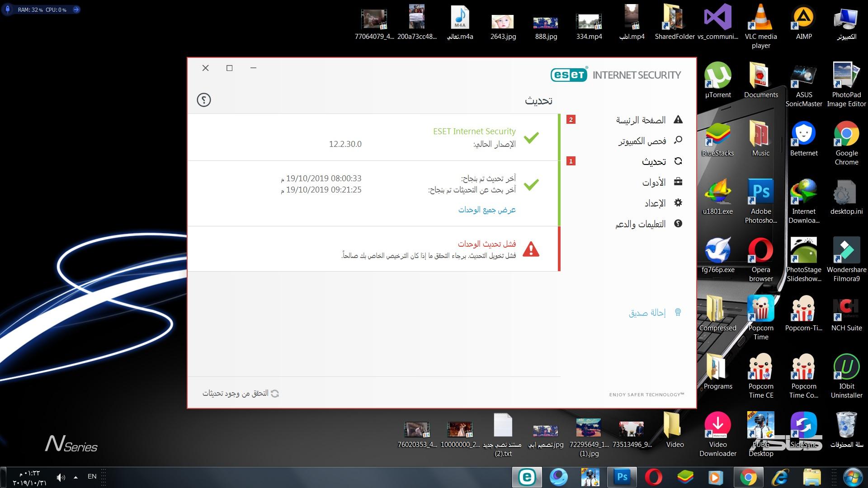Click التحقق من وجود تحديثات check for updates

(241, 394)
